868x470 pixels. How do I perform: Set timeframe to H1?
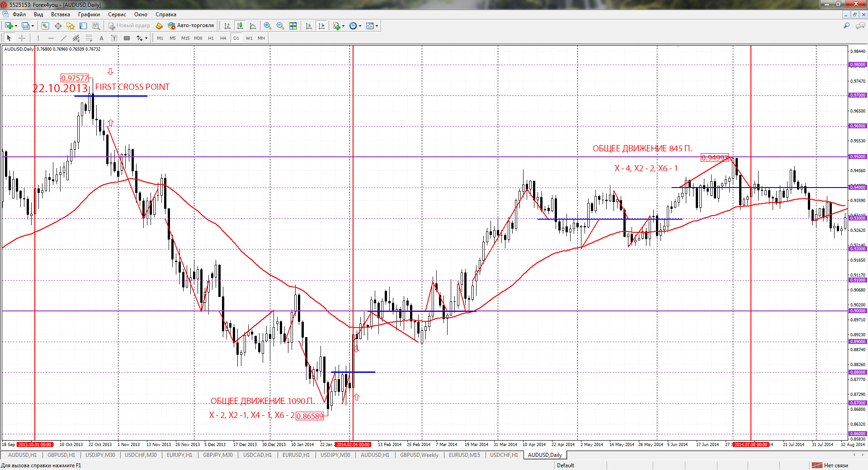[211, 38]
